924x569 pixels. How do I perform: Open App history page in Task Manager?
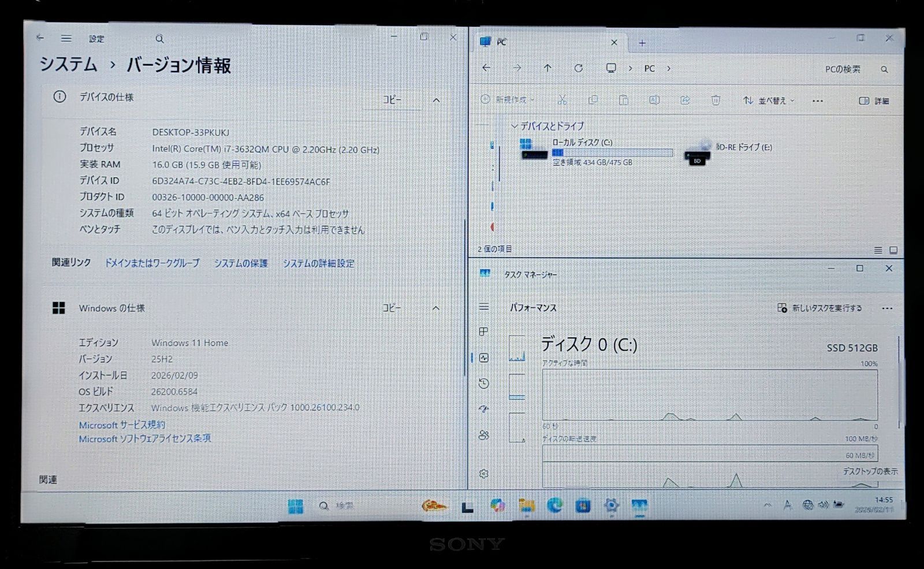point(484,384)
